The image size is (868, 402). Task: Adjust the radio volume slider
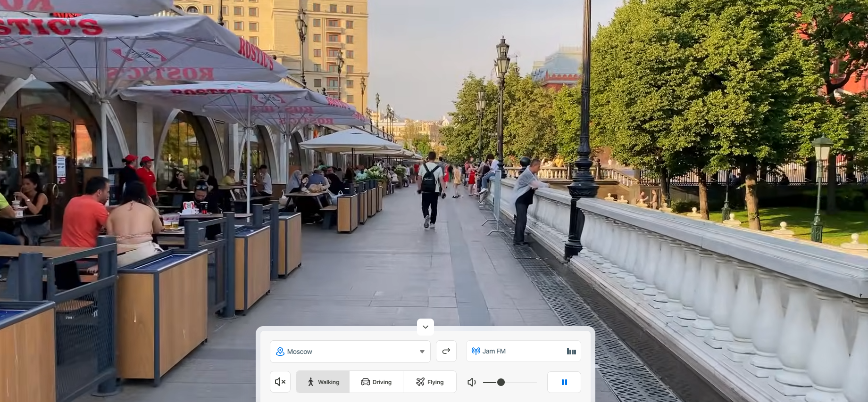[x=510, y=382]
